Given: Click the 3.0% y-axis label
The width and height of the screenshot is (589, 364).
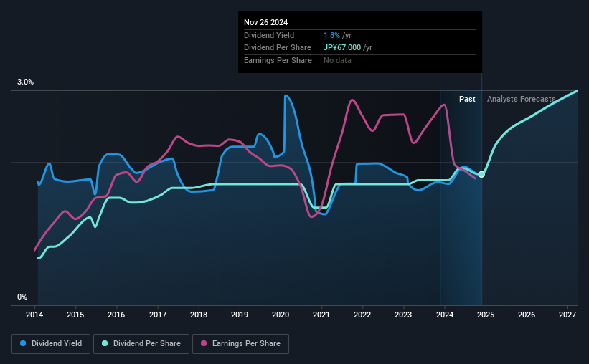Looking at the screenshot, I should tap(25, 82).
